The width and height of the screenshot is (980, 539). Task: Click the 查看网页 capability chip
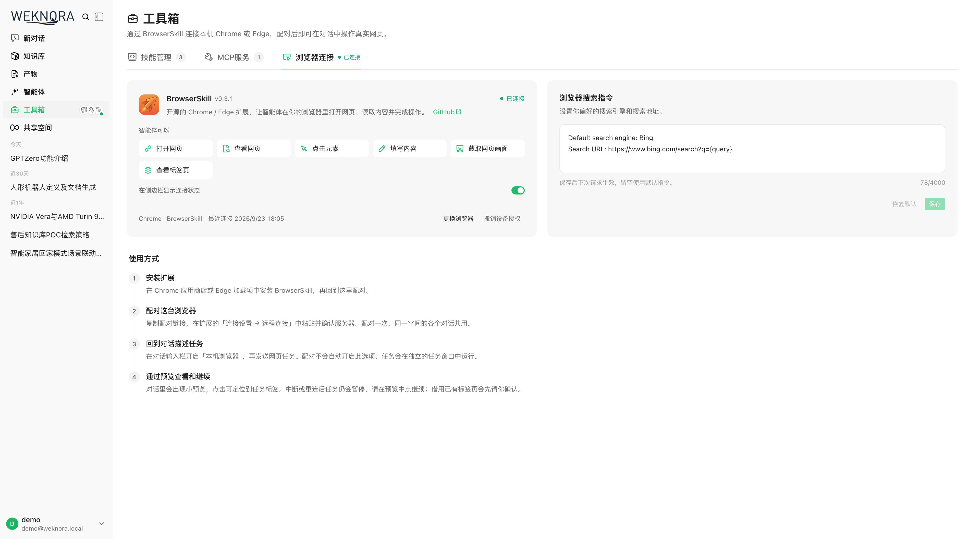[x=254, y=148]
